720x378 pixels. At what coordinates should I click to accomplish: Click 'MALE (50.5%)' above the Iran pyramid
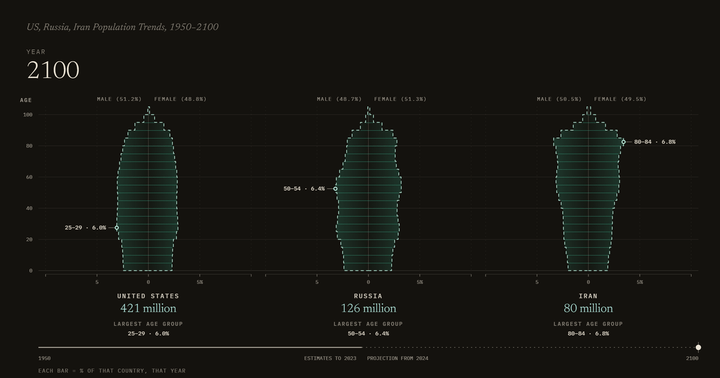[559, 99]
